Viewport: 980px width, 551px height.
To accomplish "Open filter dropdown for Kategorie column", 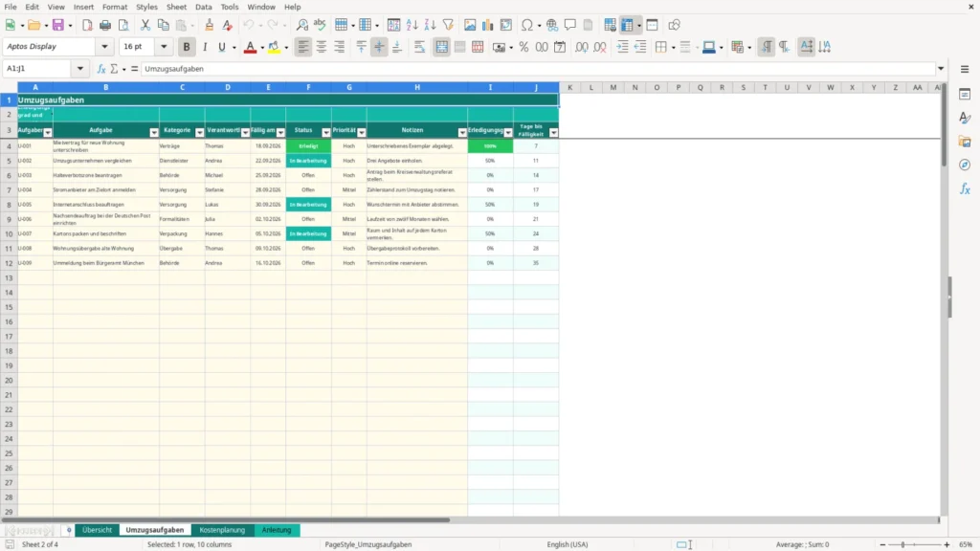I will click(x=199, y=132).
